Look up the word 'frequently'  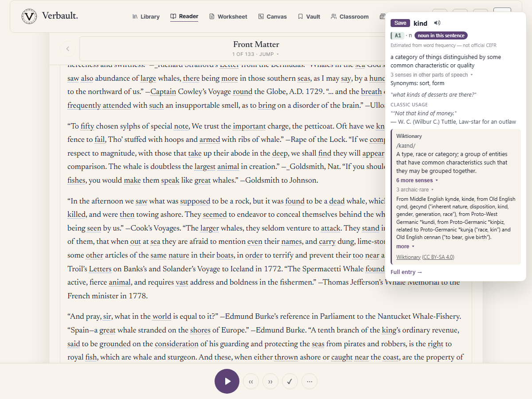pyautogui.click(x=84, y=106)
